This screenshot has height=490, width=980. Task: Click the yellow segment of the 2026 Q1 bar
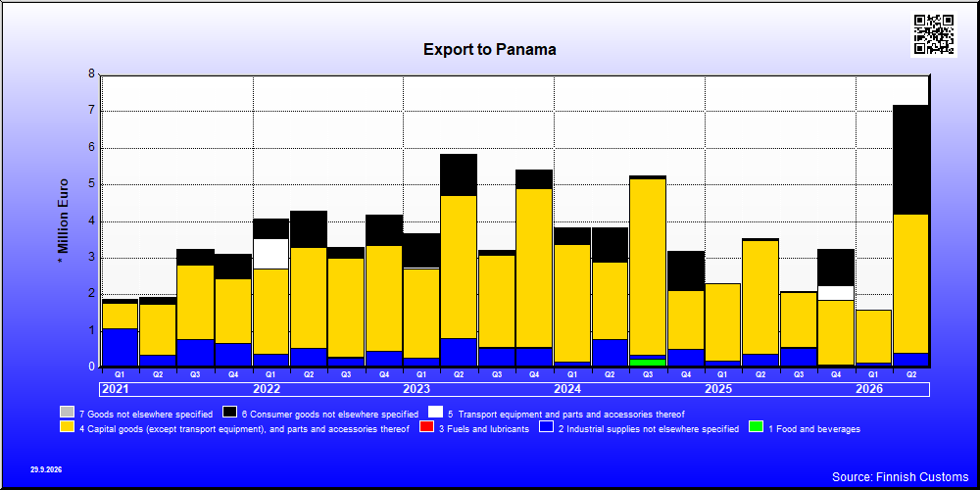click(873, 336)
